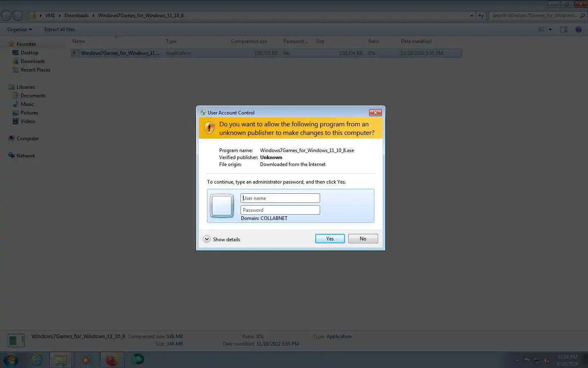The width and height of the screenshot is (588, 368).
Task: Click the UAC shield warning icon
Action: pos(209,128)
